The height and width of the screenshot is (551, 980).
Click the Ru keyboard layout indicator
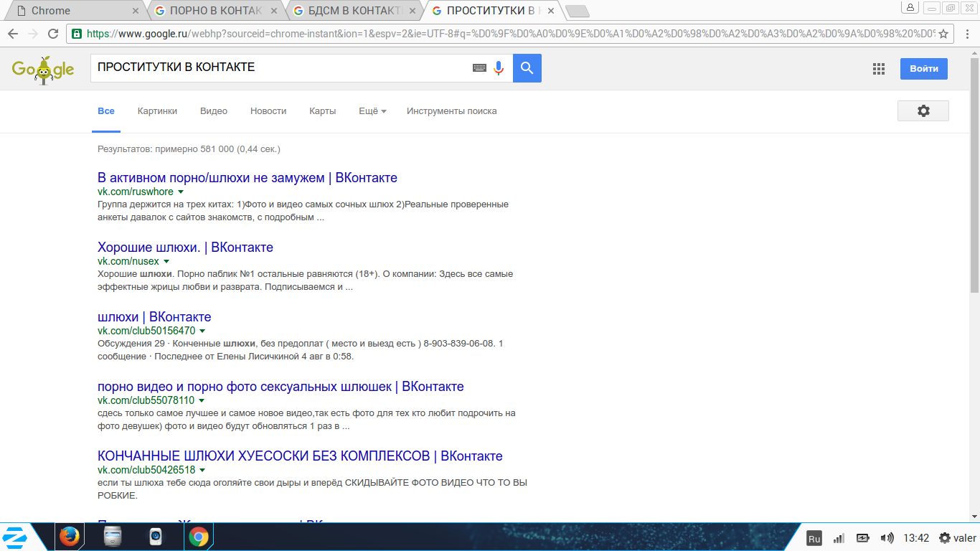814,538
